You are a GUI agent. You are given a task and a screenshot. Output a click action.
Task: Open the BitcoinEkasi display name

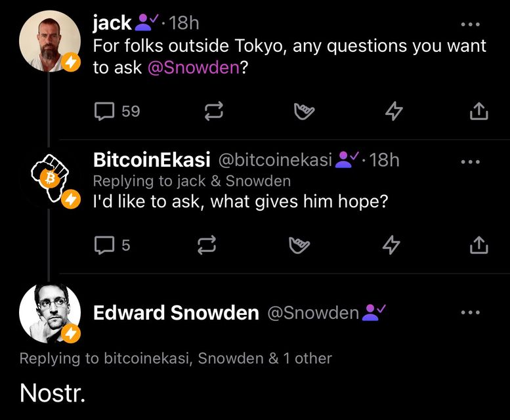coord(152,159)
